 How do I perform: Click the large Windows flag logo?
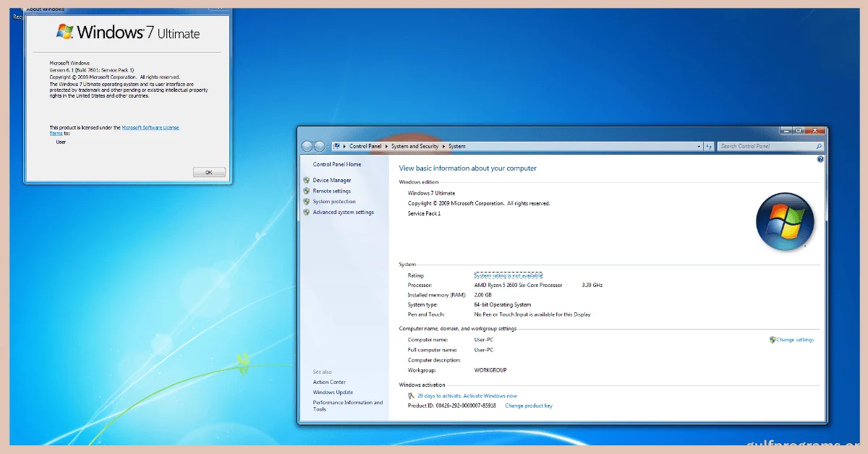pos(786,221)
